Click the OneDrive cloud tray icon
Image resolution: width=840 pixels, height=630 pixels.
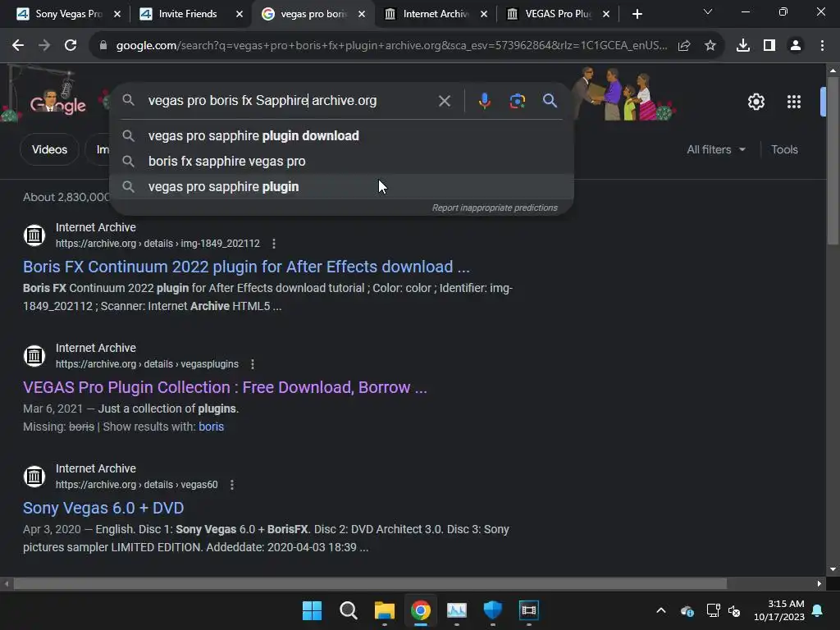click(x=687, y=610)
